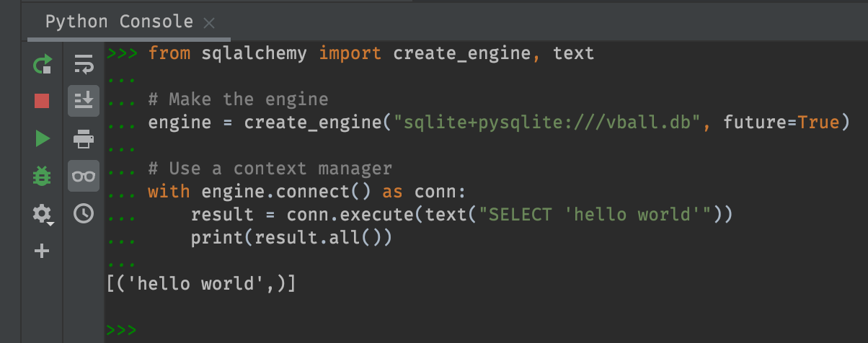Select the Python Console tab

tap(119, 22)
